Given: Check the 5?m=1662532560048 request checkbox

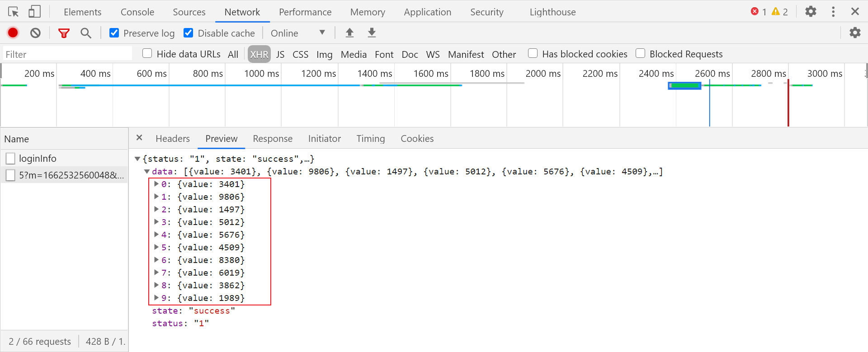Looking at the screenshot, I should tap(10, 175).
